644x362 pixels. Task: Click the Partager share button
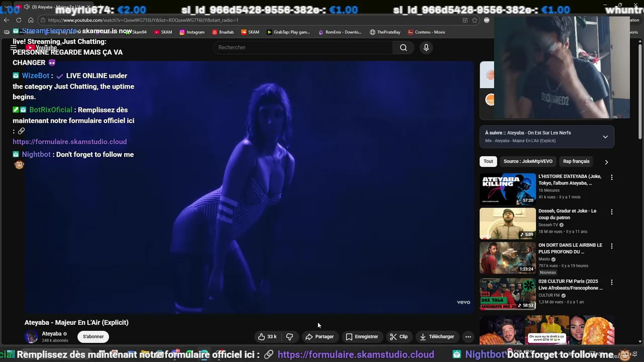pos(319,336)
